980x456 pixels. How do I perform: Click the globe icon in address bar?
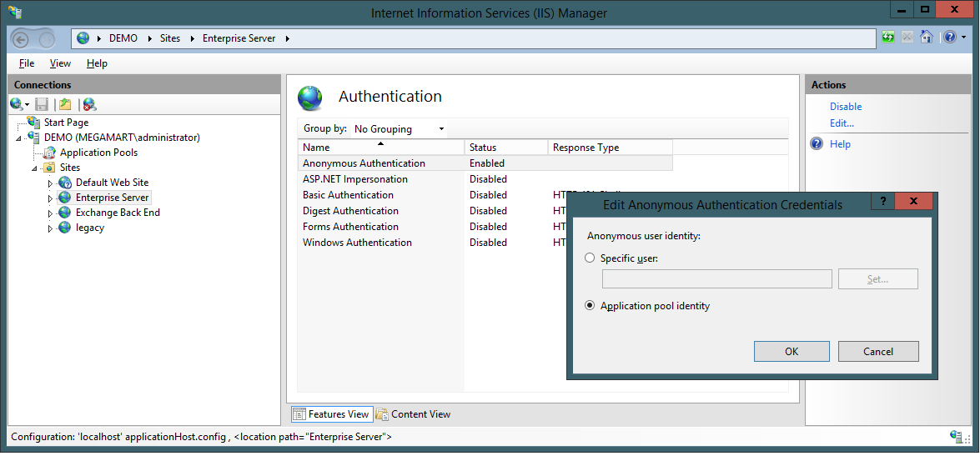tap(83, 38)
